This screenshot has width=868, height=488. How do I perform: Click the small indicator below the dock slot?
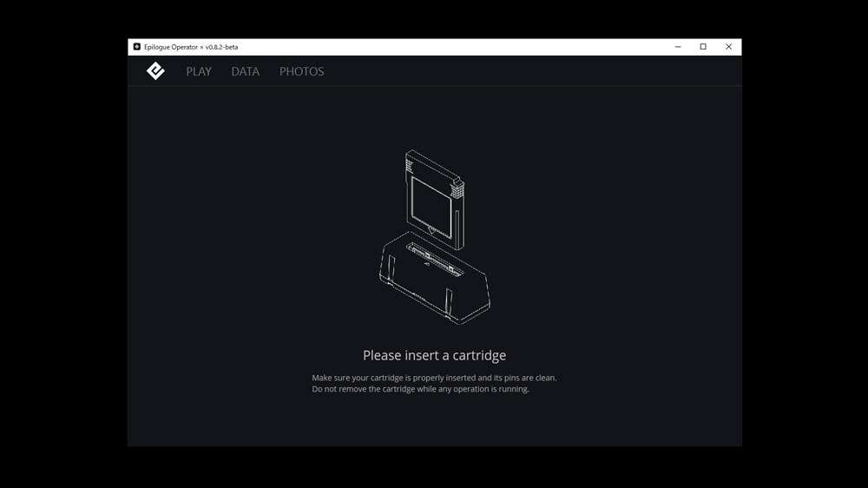(426, 266)
